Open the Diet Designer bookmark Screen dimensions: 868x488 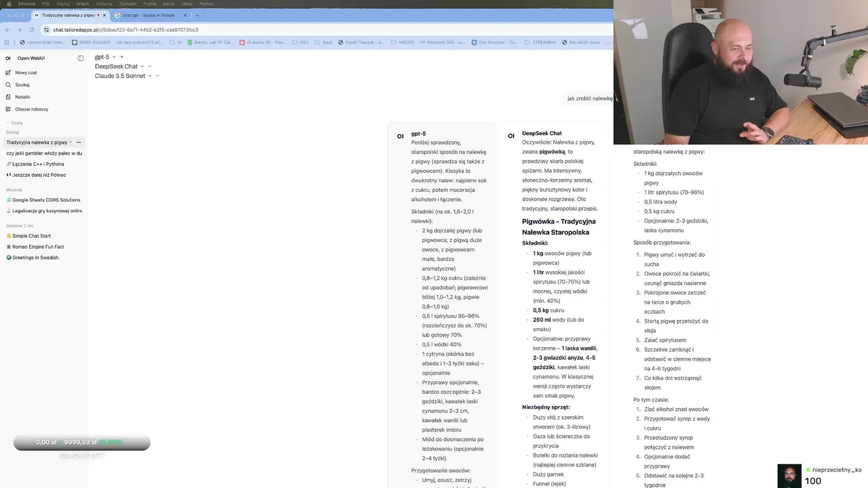pyautogui.click(x=494, y=42)
